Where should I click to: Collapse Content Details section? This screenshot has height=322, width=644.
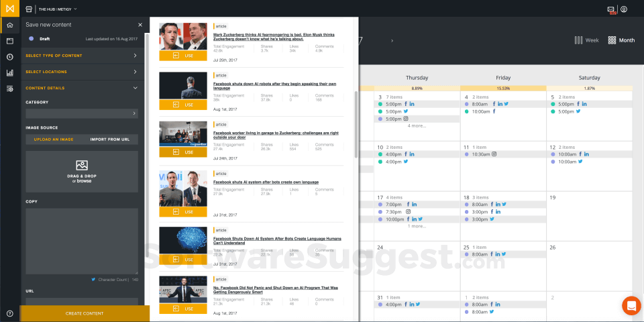82,88
